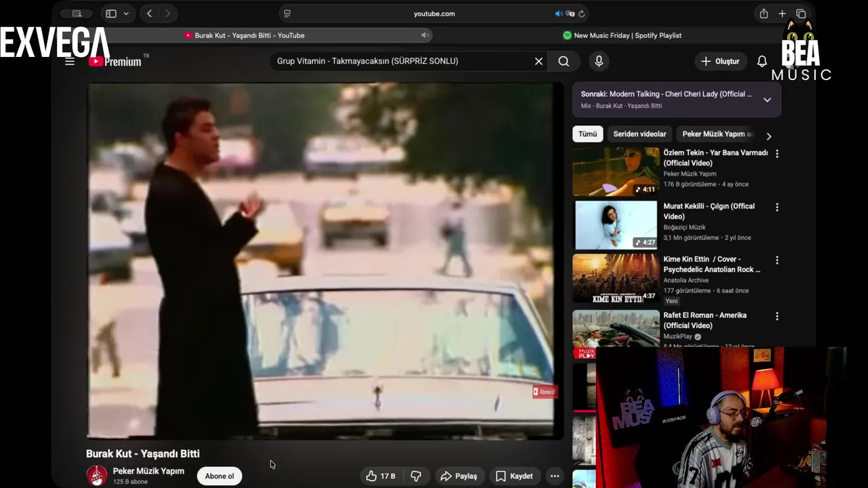Select the Seriden videolar chip

pos(639,134)
